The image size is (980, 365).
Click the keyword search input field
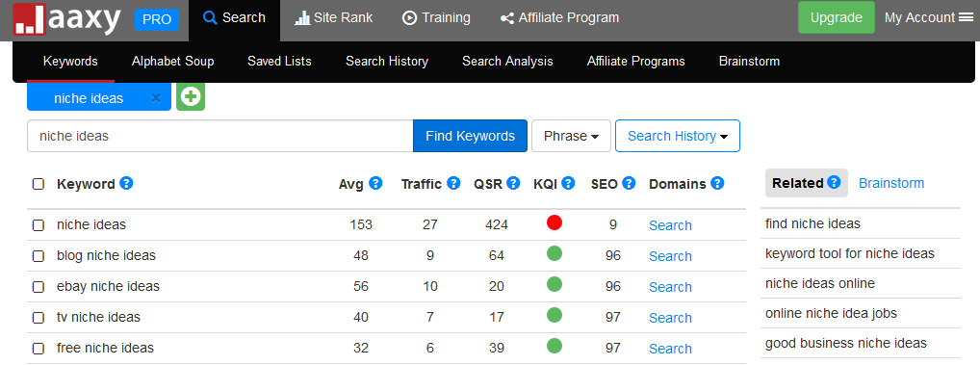point(220,136)
